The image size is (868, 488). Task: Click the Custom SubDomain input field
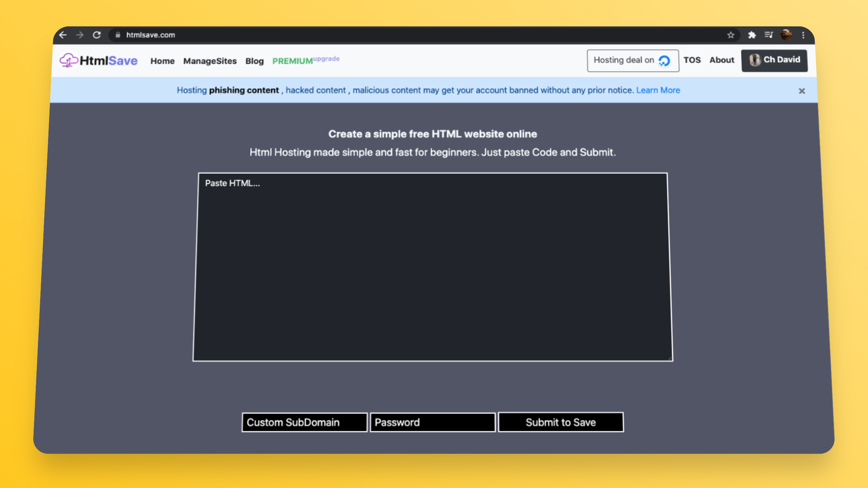click(x=305, y=422)
